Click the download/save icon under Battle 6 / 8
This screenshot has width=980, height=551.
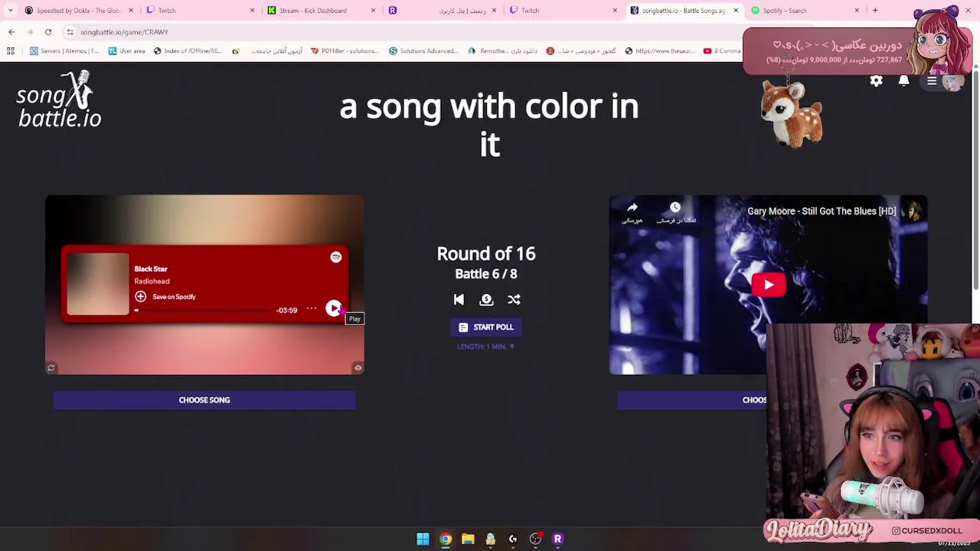point(486,300)
